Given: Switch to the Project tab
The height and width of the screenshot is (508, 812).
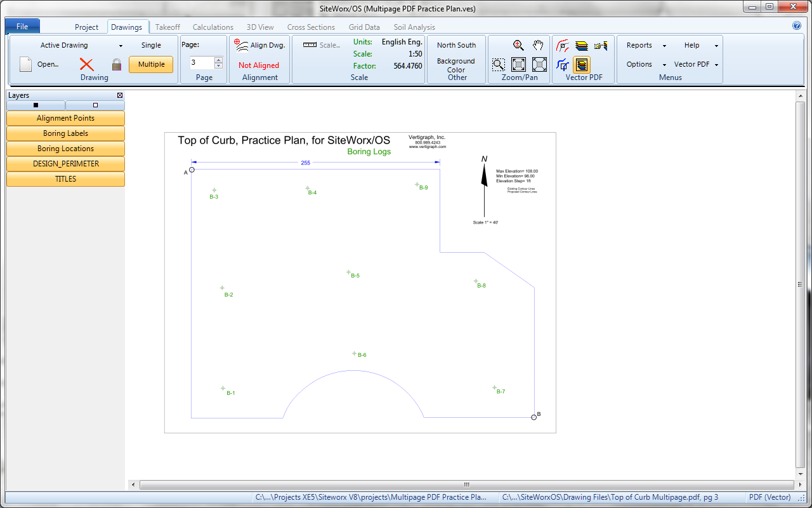Looking at the screenshot, I should pos(87,27).
